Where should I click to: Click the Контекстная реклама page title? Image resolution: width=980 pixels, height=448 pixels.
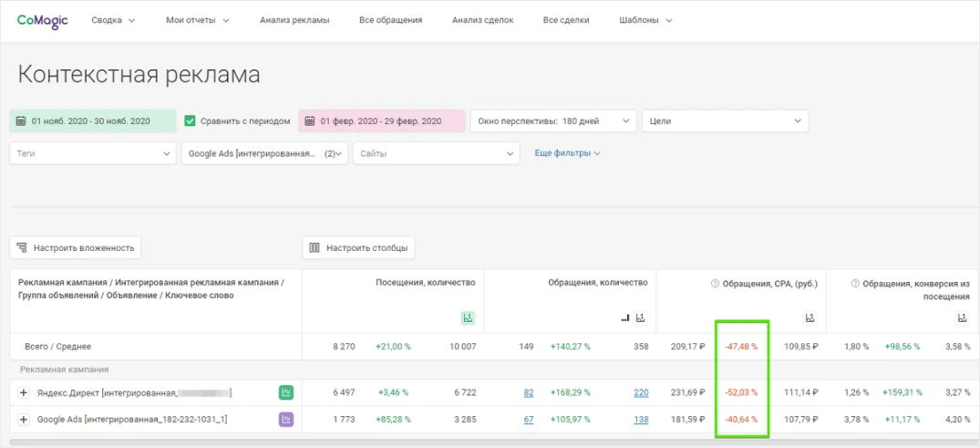[139, 75]
